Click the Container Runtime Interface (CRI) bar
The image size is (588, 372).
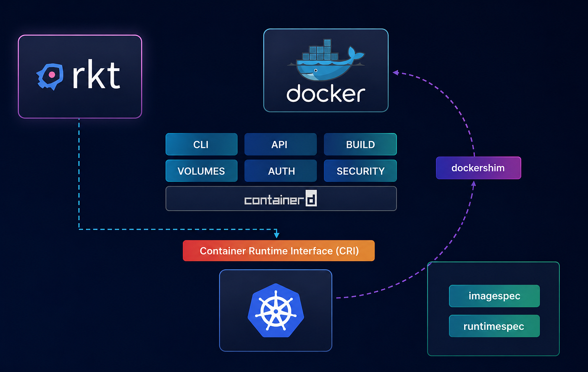(x=278, y=251)
